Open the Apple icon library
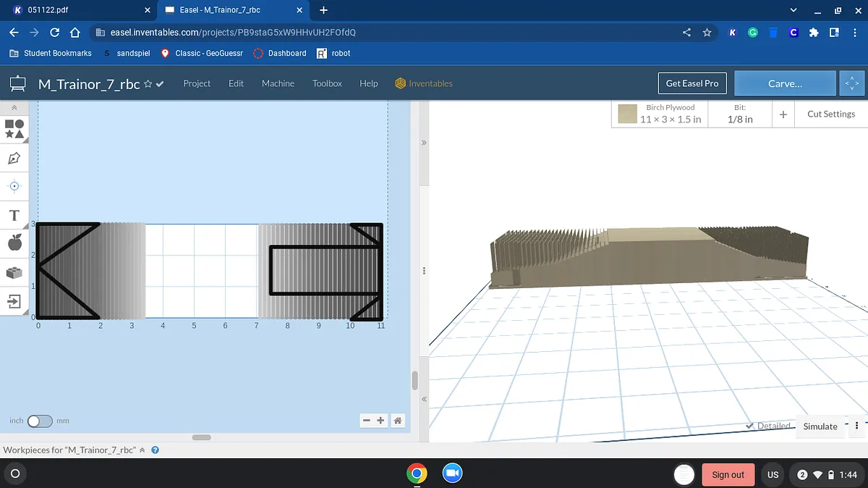 14,243
